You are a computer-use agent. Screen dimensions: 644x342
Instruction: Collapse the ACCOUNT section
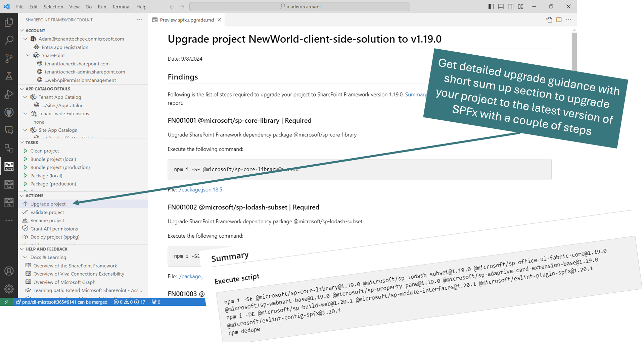point(22,31)
